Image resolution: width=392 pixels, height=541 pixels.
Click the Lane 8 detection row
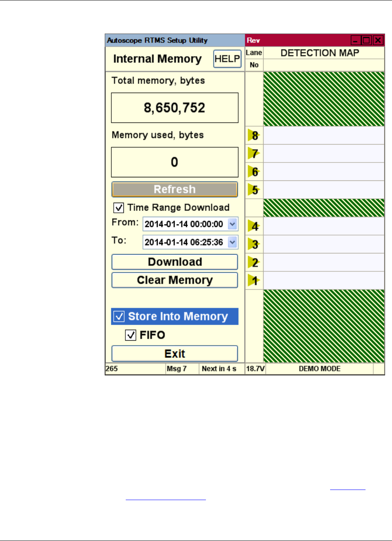click(324, 136)
